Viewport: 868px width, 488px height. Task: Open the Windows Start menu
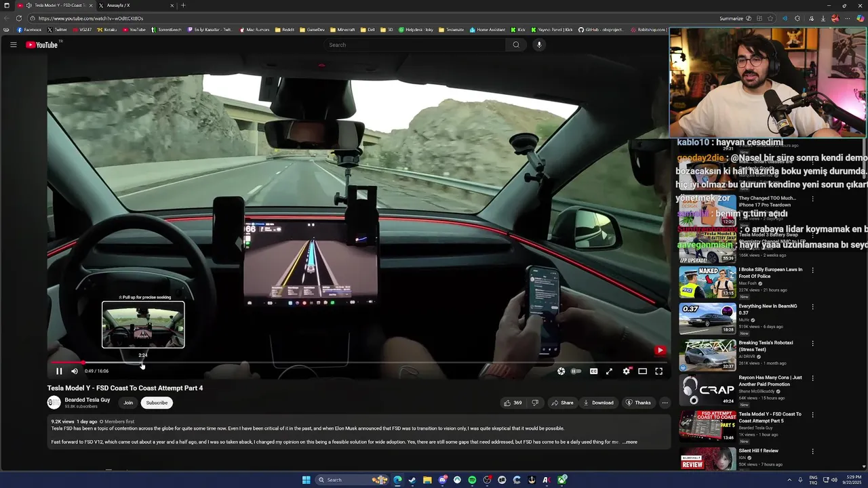pyautogui.click(x=306, y=480)
